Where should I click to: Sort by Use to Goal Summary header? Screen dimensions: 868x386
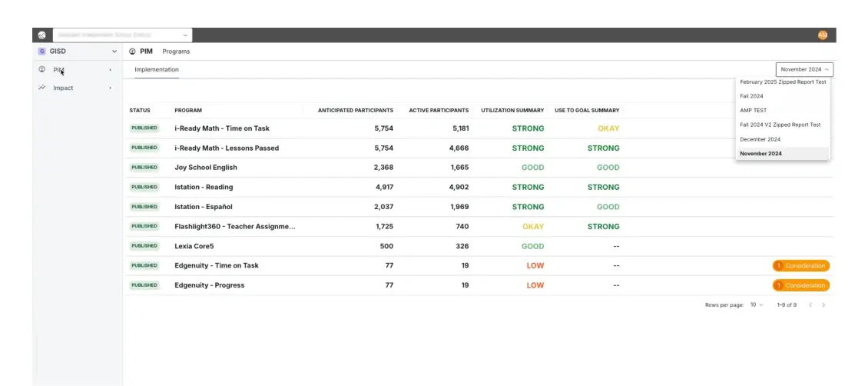(x=587, y=110)
